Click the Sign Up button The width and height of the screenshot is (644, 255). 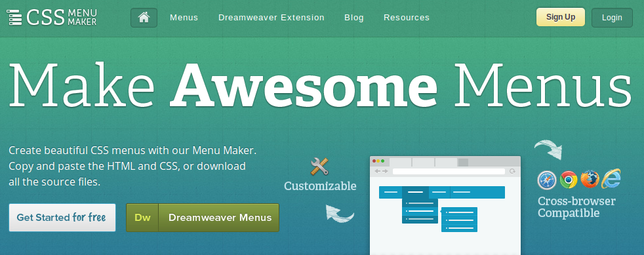561,17
